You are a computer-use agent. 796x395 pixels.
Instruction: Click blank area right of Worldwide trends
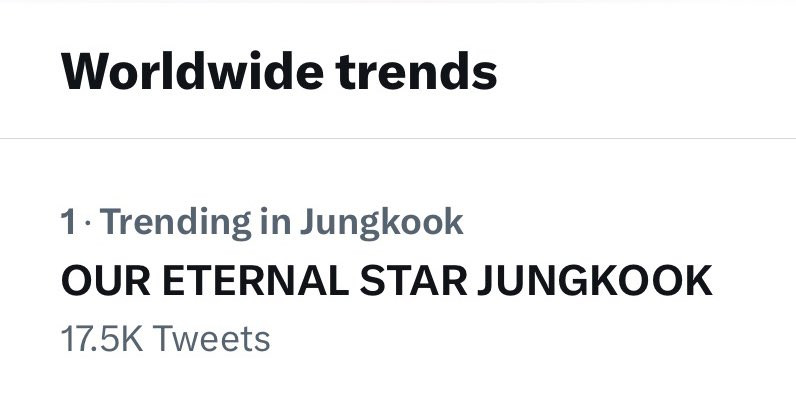point(645,71)
